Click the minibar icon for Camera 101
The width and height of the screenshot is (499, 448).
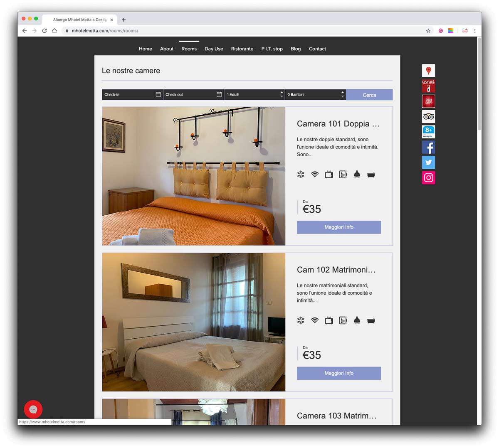coord(343,175)
